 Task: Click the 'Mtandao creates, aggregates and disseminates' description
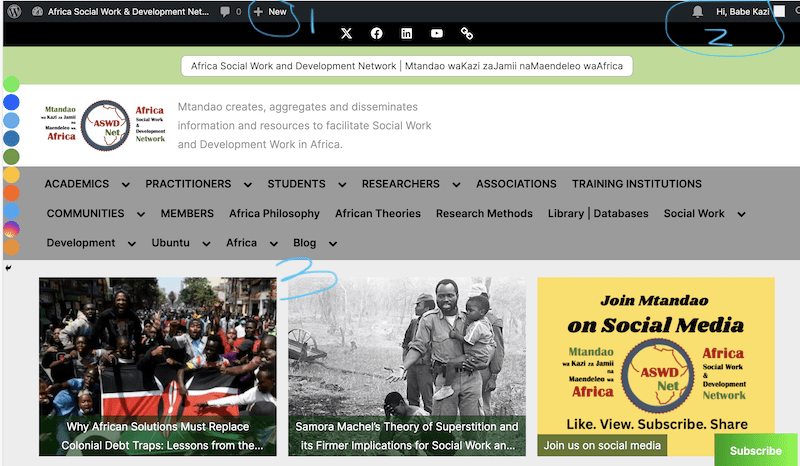(x=305, y=126)
